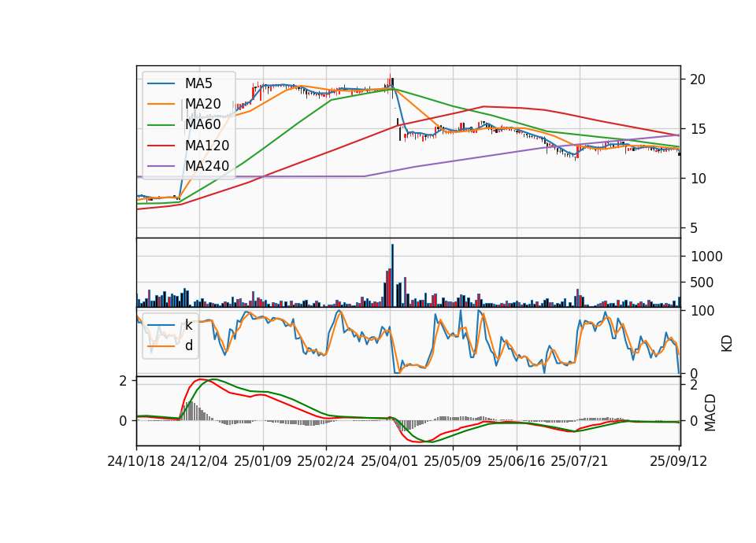Click the orange MA20 legend line sample

[x=161, y=104]
